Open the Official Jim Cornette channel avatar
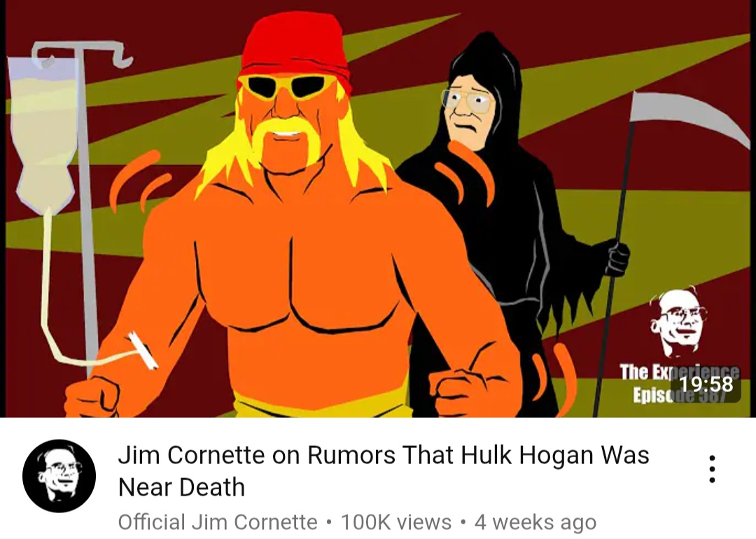Viewport: 756px width, 539px height. tap(59, 476)
